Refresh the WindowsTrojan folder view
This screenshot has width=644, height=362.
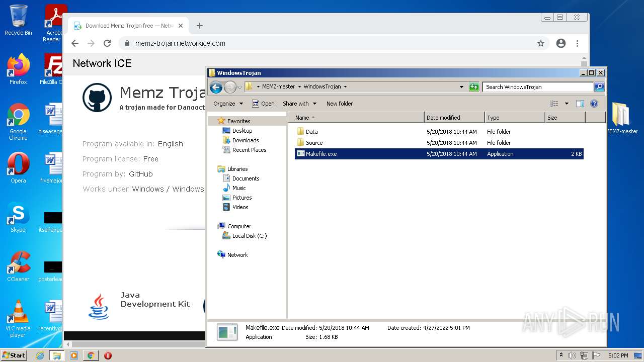tap(474, 87)
